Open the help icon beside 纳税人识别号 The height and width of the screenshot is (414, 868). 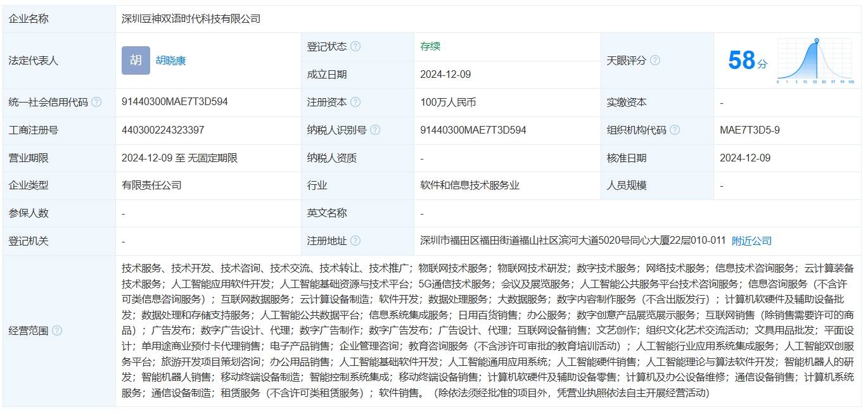point(375,130)
